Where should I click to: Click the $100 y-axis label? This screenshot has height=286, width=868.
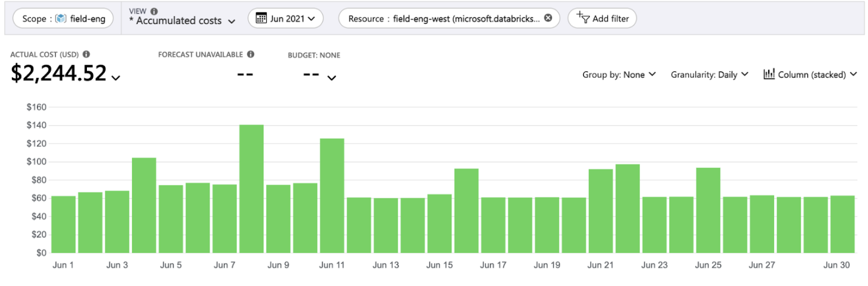click(36, 161)
